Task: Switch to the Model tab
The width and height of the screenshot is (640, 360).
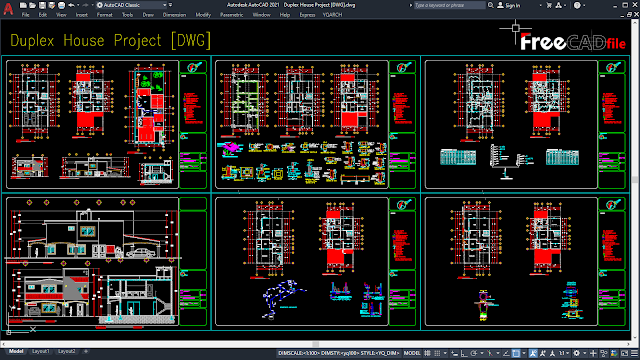Action: [x=16, y=351]
